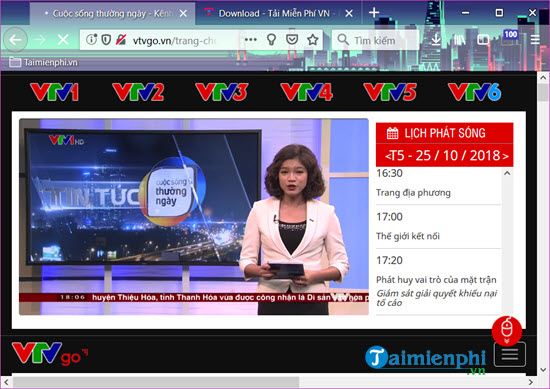Open the Taimienphi.vn bookmark folder
The image size is (550, 389).
(x=43, y=62)
